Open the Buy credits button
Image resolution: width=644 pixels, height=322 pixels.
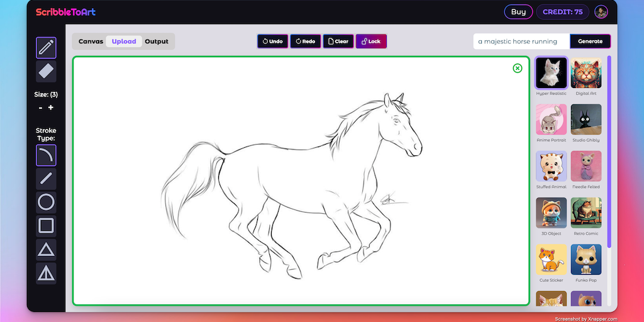518,12
